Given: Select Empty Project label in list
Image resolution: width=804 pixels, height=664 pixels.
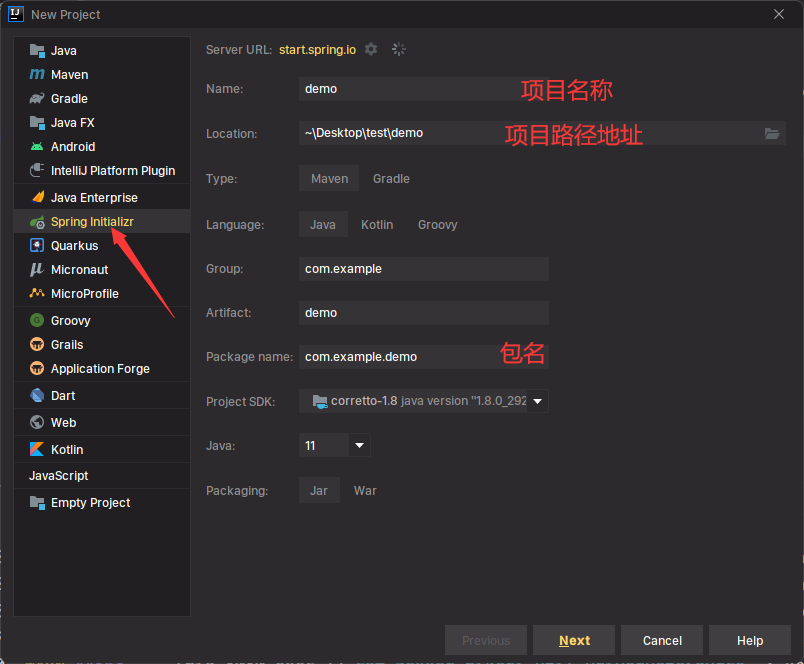Looking at the screenshot, I should coord(90,503).
